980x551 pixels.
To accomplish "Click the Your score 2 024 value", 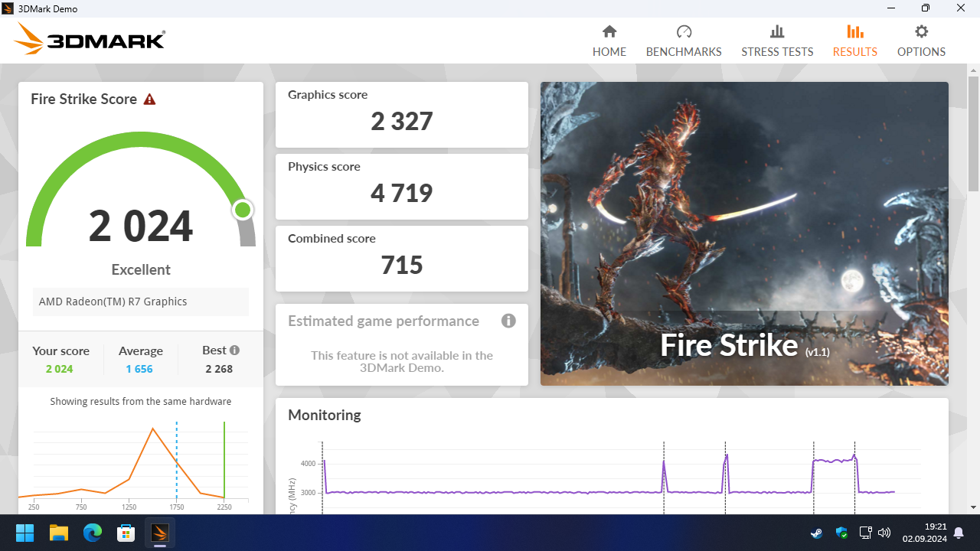I will 60,368.
